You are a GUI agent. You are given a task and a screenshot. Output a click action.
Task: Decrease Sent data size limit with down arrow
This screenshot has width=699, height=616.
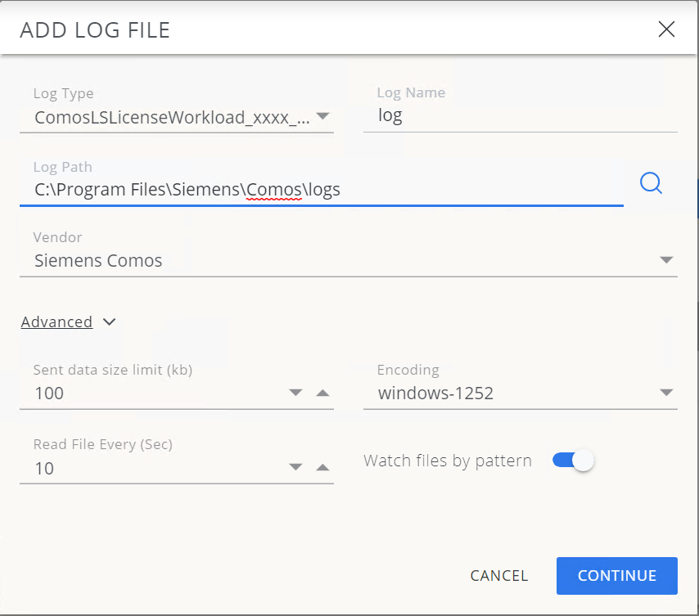click(x=296, y=393)
